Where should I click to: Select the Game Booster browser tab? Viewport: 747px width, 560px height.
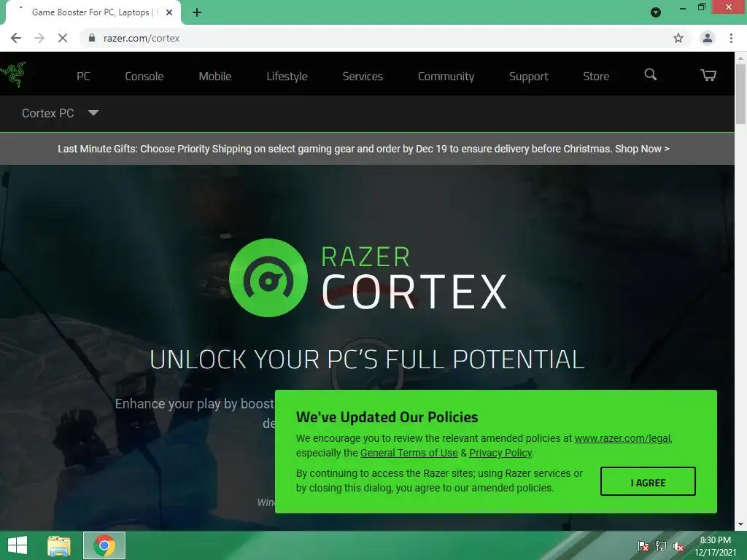tap(93, 12)
